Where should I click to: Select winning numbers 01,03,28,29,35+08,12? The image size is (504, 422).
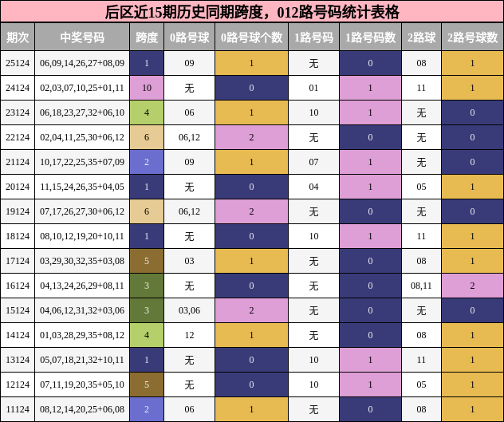82,335
